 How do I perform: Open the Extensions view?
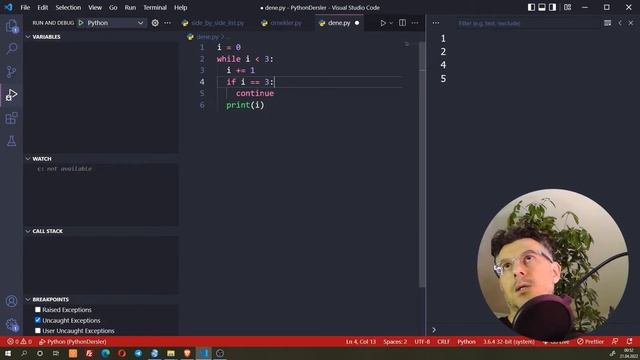pyautogui.click(x=11, y=118)
